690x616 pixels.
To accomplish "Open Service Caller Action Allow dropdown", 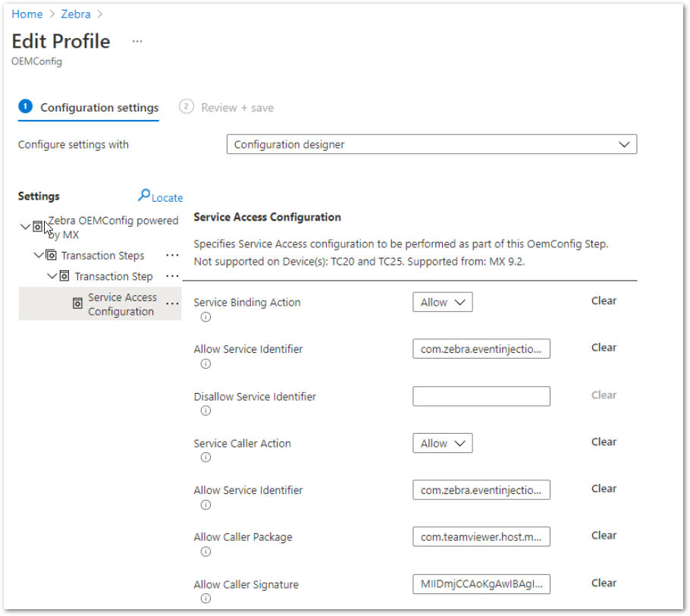I will point(443,444).
